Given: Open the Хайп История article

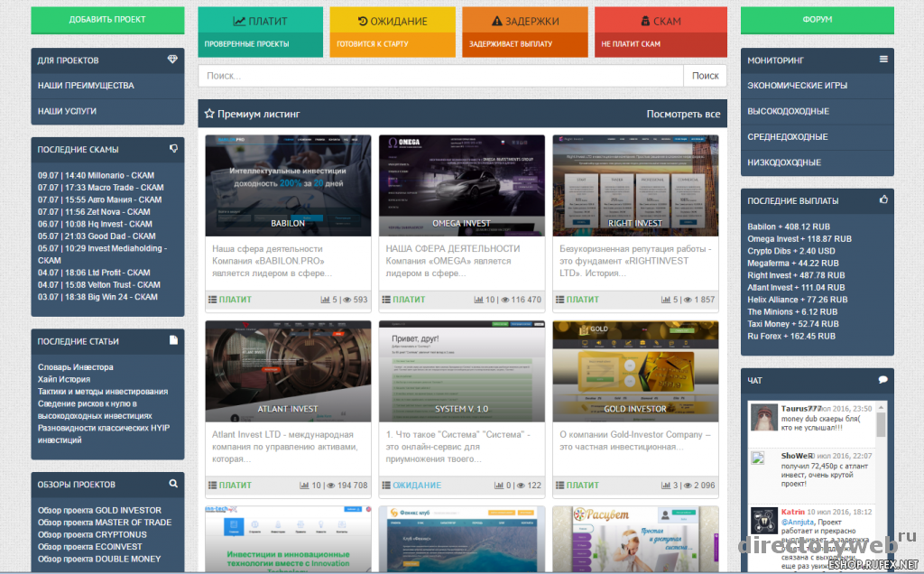Looking at the screenshot, I should 64,379.
